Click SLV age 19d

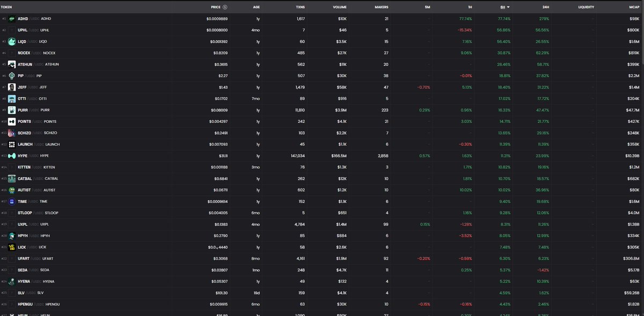257,292
